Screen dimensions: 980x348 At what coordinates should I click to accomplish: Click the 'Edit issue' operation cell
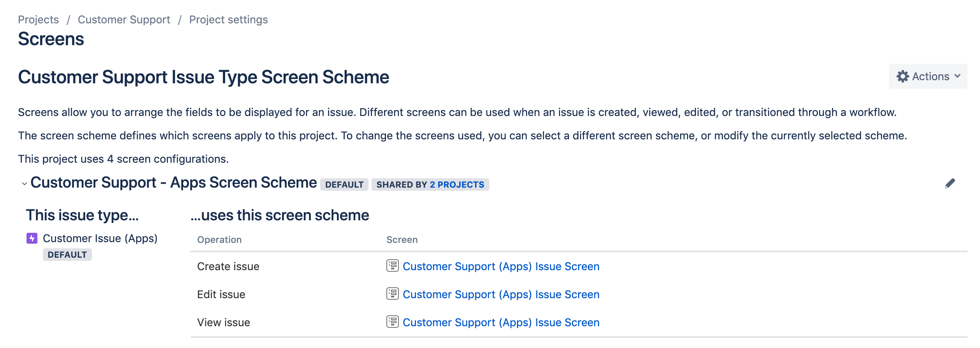click(221, 294)
